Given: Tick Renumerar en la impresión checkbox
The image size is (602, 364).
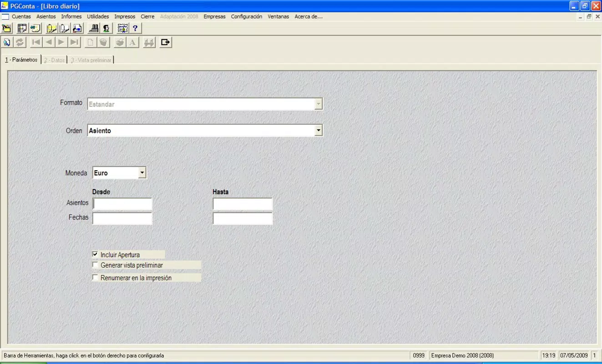Looking at the screenshot, I should [x=95, y=277].
